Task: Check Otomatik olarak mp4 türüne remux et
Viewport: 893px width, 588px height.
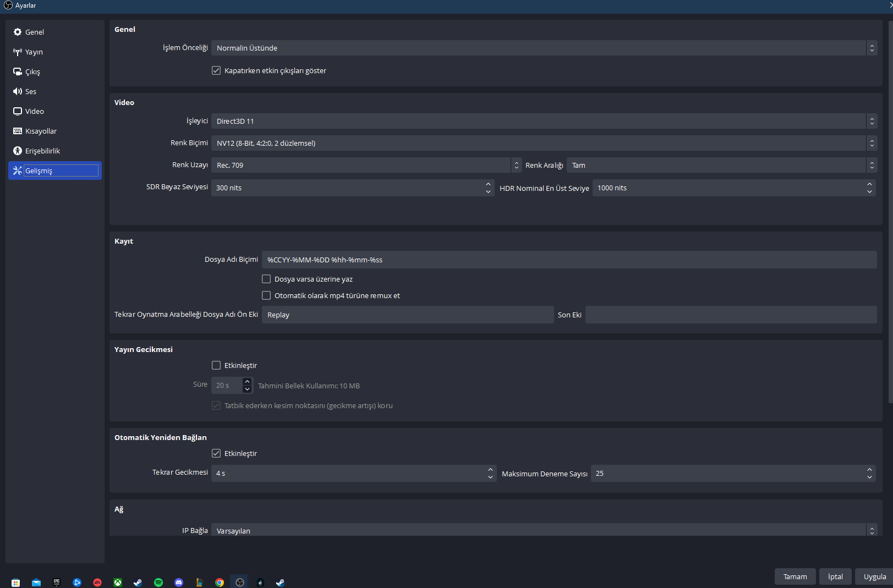Action: click(x=266, y=295)
